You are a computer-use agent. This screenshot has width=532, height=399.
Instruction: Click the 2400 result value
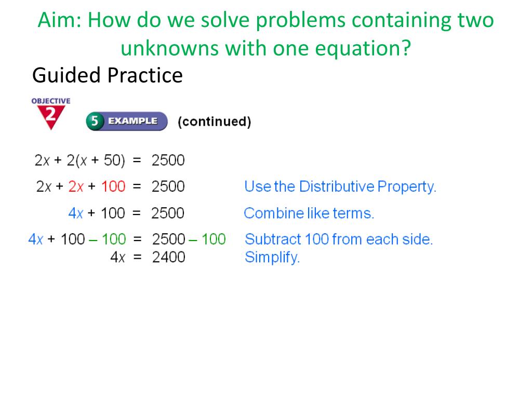[x=169, y=257]
